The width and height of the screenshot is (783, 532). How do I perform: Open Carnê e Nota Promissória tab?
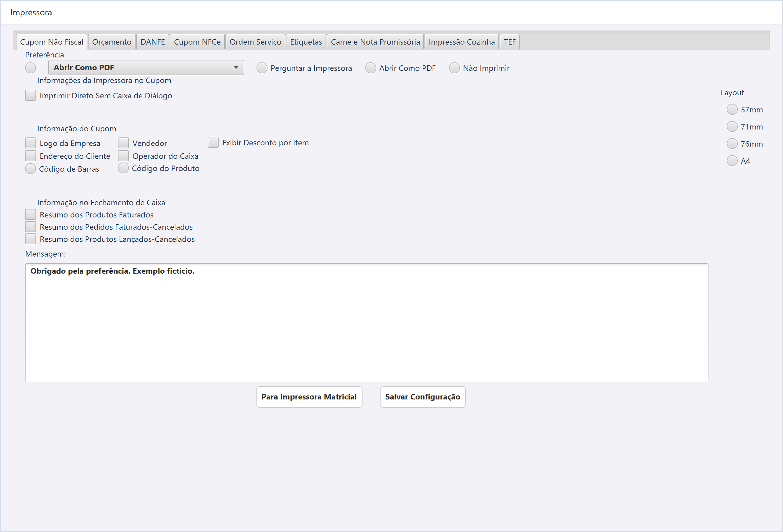coord(375,42)
